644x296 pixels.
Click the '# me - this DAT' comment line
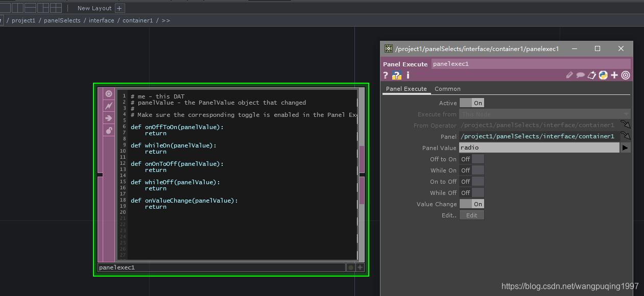[157, 96]
